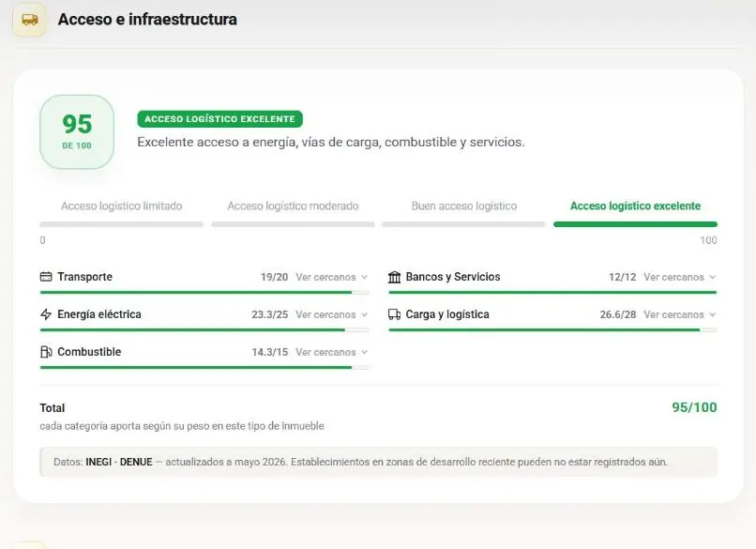
Task: Select the Acceso logístico moderado level label
Action: coord(294,206)
